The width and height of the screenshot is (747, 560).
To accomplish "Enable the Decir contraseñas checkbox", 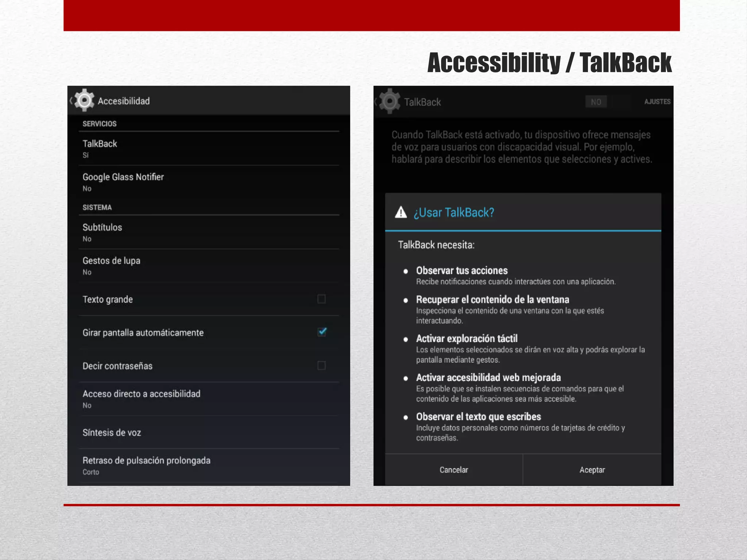I will pos(321,365).
